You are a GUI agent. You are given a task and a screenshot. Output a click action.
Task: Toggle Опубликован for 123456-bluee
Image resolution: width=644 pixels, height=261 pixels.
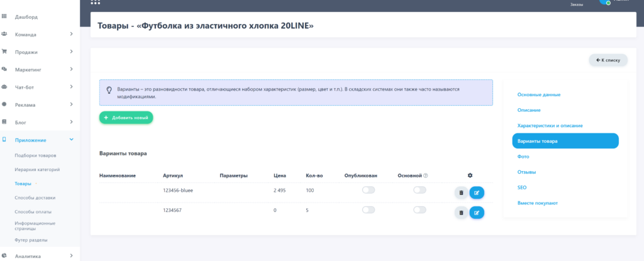click(369, 190)
